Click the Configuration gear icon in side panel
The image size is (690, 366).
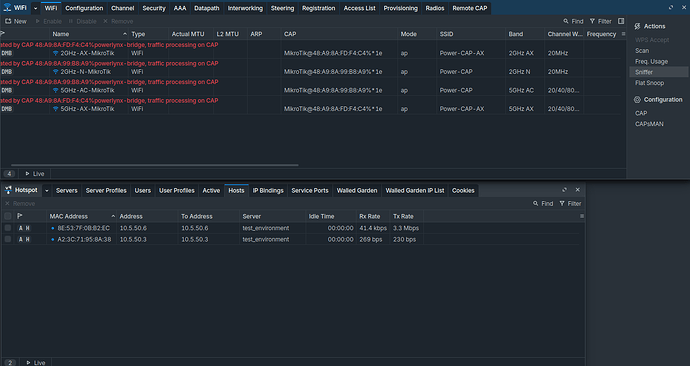637,100
